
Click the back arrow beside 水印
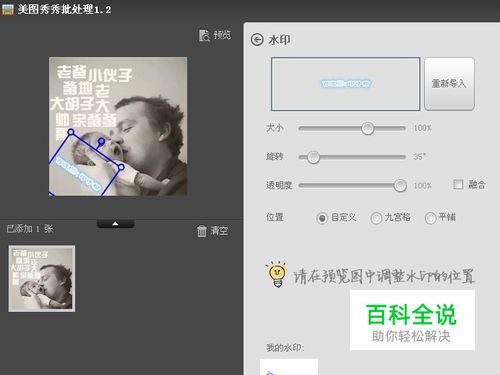(257, 40)
